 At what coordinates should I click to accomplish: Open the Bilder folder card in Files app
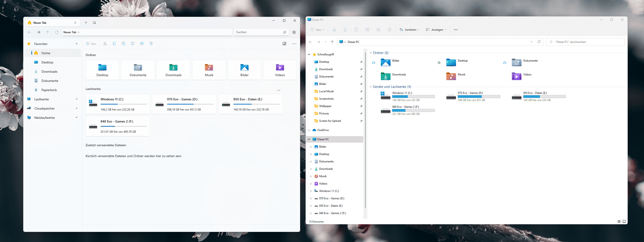pyautogui.click(x=244, y=70)
